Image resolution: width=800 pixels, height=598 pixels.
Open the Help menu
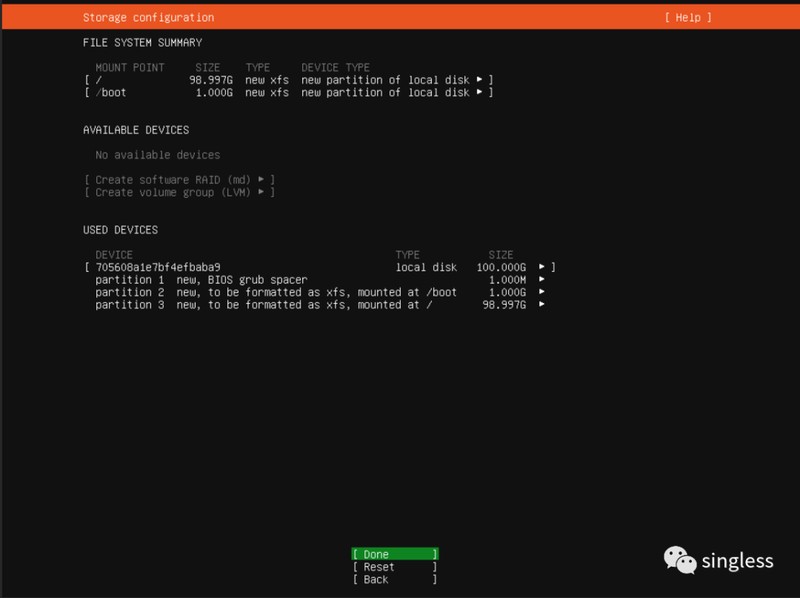pyautogui.click(x=688, y=17)
